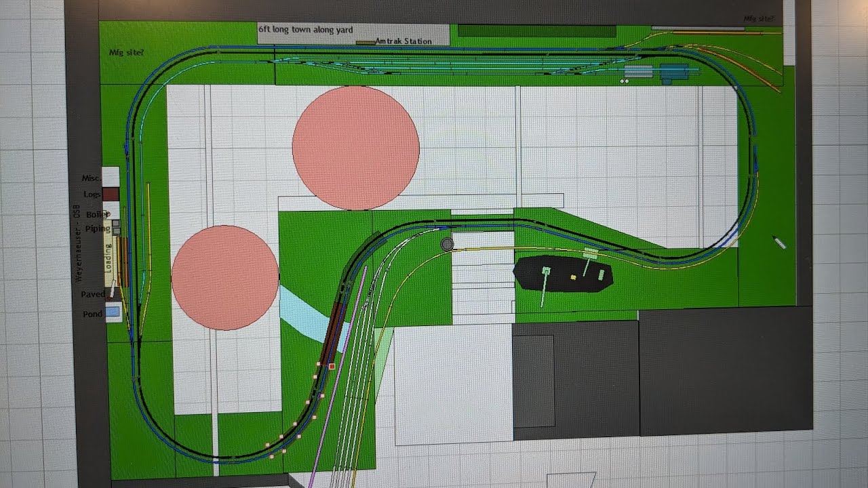The width and height of the screenshot is (868, 488).
Task: Select the "6ft long town along yard" label
Action: click(x=305, y=30)
